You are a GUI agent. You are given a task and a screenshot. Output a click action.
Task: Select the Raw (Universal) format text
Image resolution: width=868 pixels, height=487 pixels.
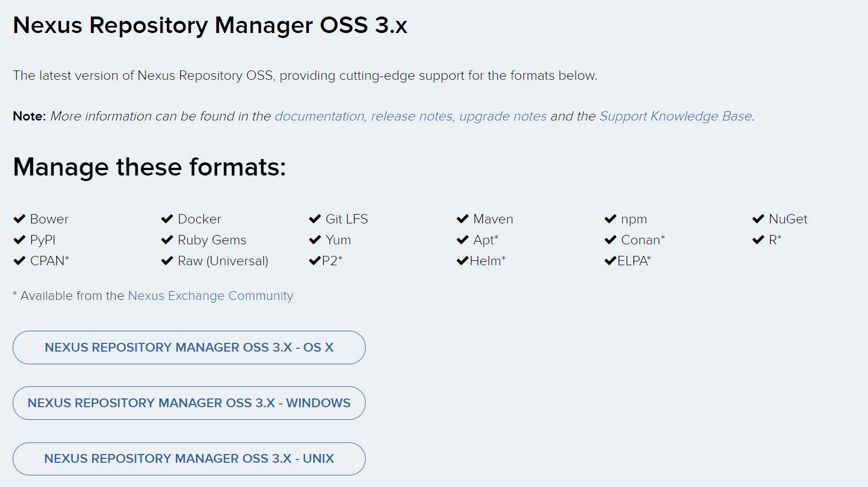(x=223, y=261)
